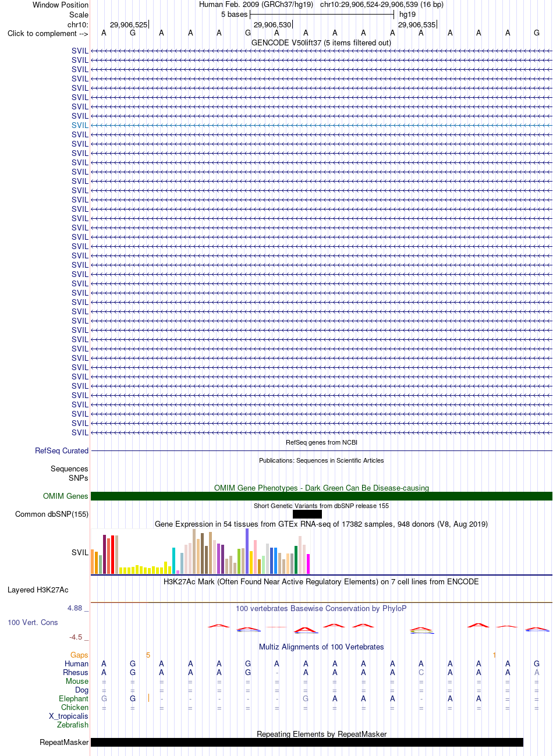The width and height of the screenshot is (553, 756).
Task: Open 'Short Genetic Variants from dbSNP release 155'
Action: click(321, 506)
